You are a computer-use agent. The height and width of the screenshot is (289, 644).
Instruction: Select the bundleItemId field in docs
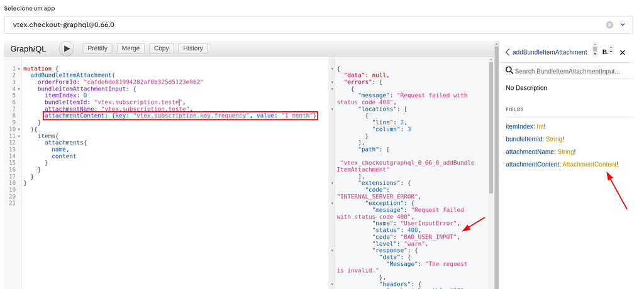[x=525, y=139]
